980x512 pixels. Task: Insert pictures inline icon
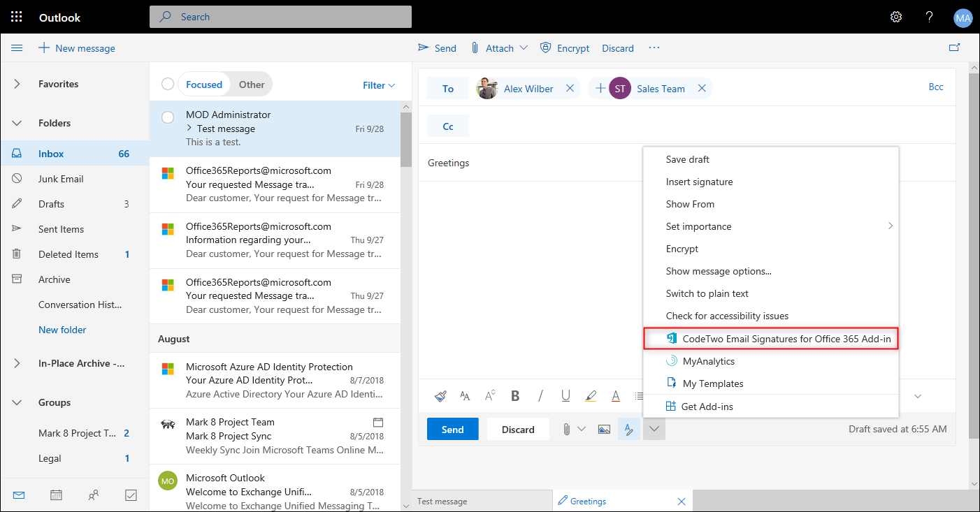pos(605,430)
